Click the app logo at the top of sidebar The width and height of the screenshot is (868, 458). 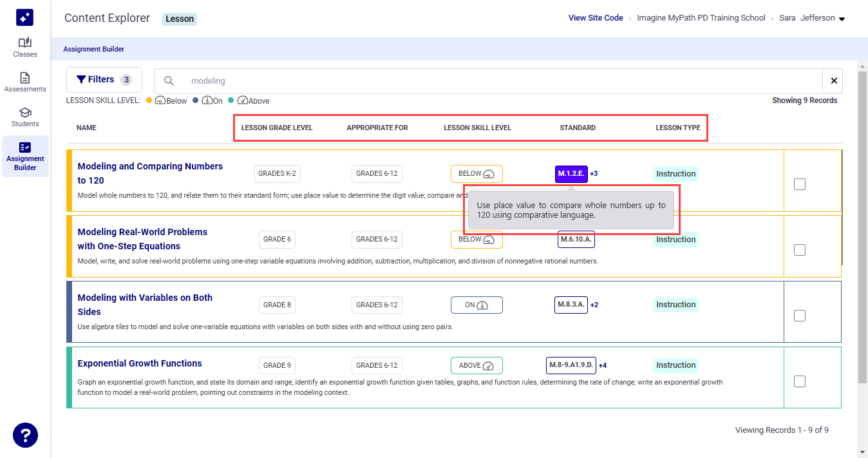24,17
